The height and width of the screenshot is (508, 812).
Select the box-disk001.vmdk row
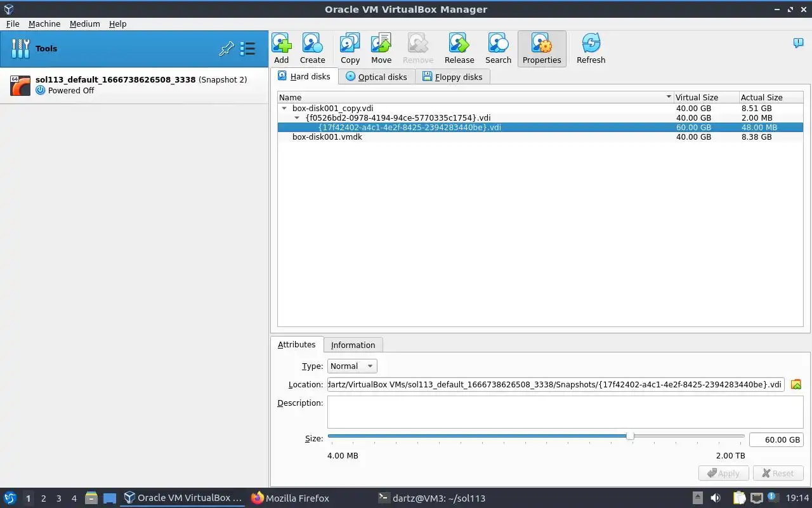tap(540, 137)
